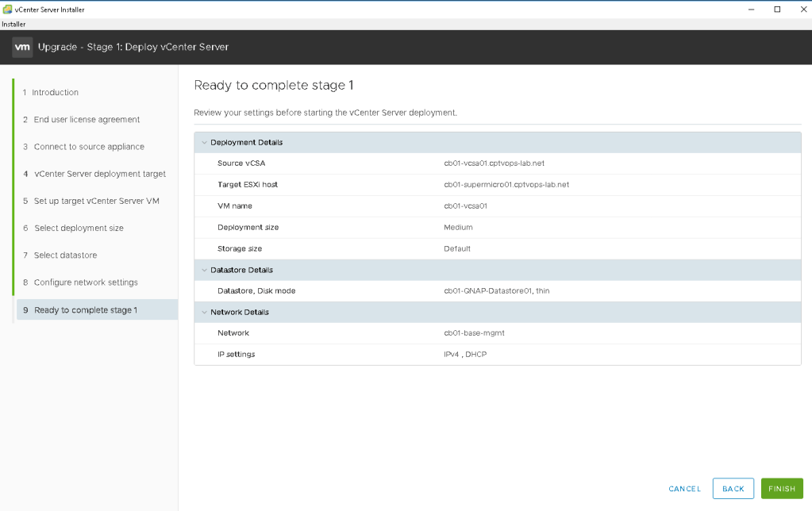The width and height of the screenshot is (812, 511).
Task: Collapse the Datastore Details section
Action: point(204,271)
